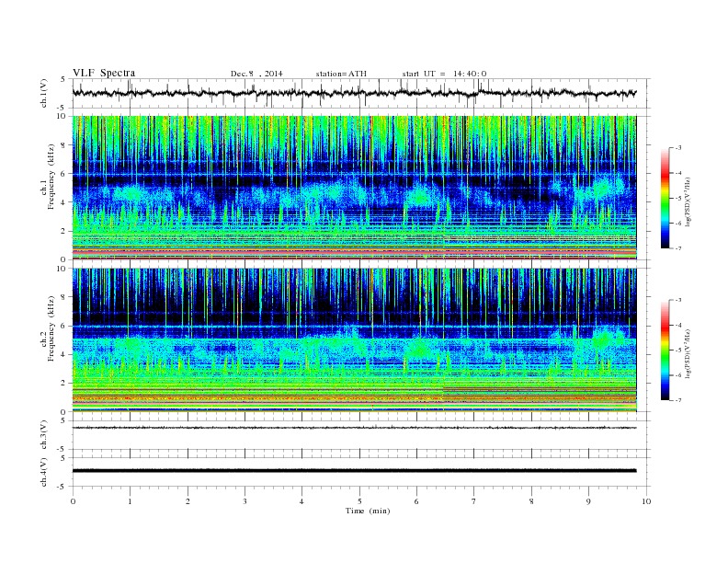Click the time axis tick label '2'

[x=188, y=501]
